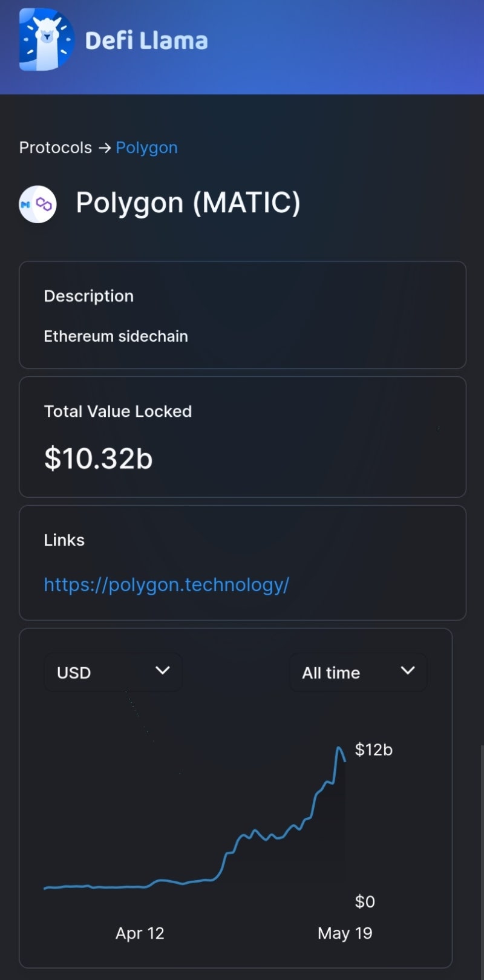Click the $10.32b total value figure
Viewport: 484px width, 980px height.
[98, 458]
